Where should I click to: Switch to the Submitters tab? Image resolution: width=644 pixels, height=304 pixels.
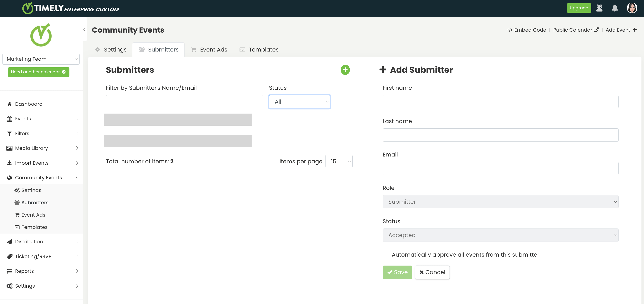pos(159,50)
